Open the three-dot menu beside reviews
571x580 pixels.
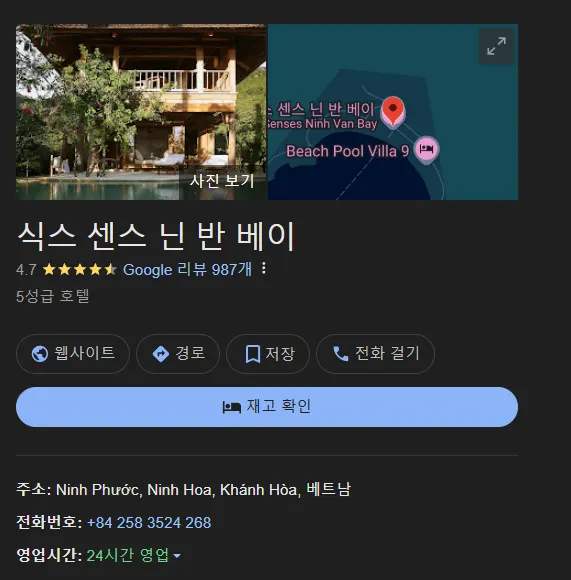click(264, 269)
